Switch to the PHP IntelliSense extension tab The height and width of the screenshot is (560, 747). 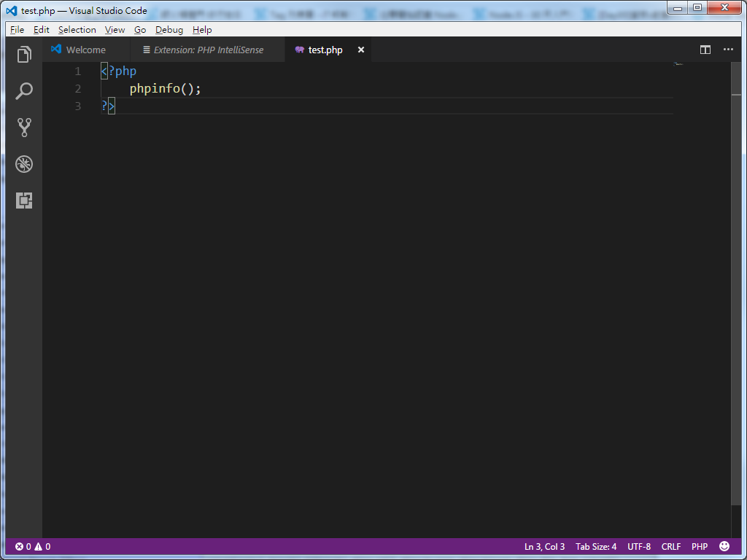click(x=205, y=50)
